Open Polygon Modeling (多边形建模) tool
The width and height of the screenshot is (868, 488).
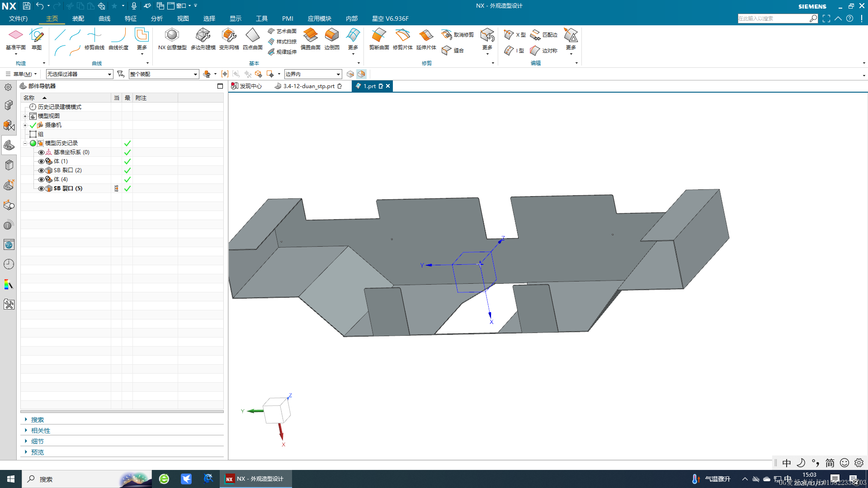coord(203,39)
